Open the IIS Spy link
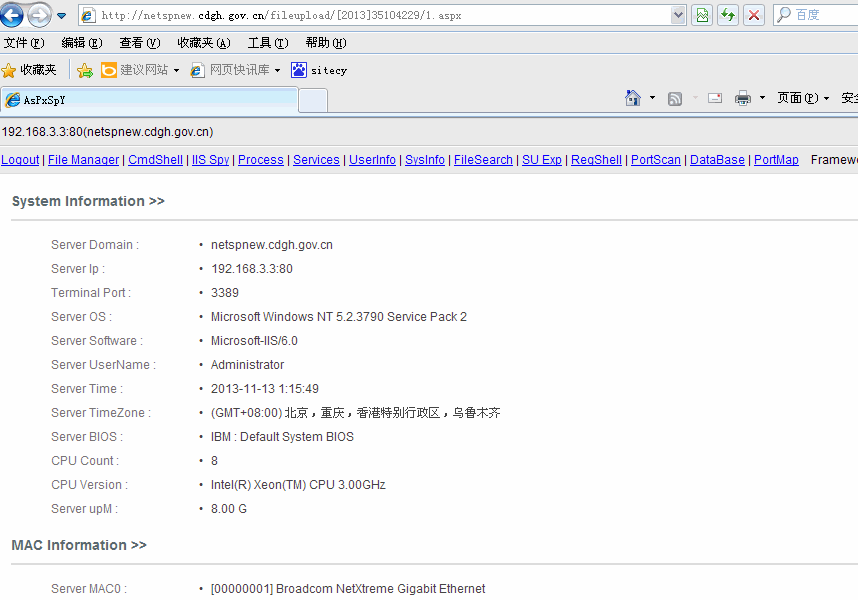The image size is (858, 600). point(210,160)
